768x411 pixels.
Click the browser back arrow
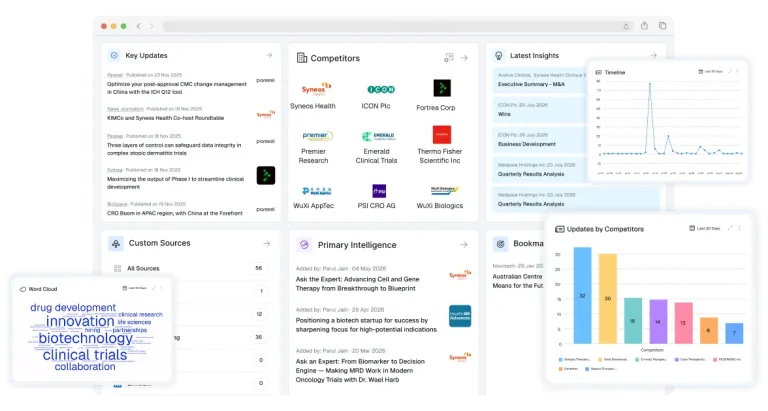click(x=139, y=26)
